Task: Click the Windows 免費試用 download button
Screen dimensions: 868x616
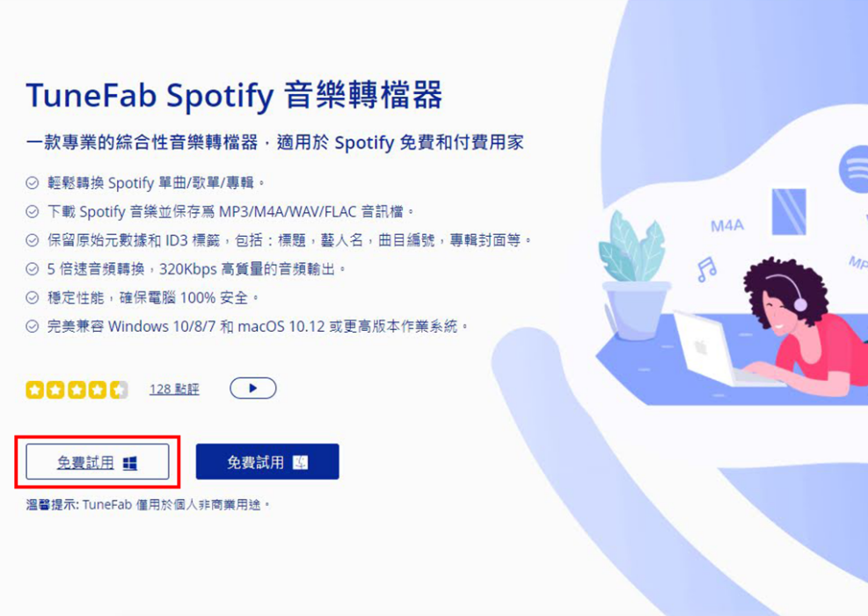Action: click(98, 461)
